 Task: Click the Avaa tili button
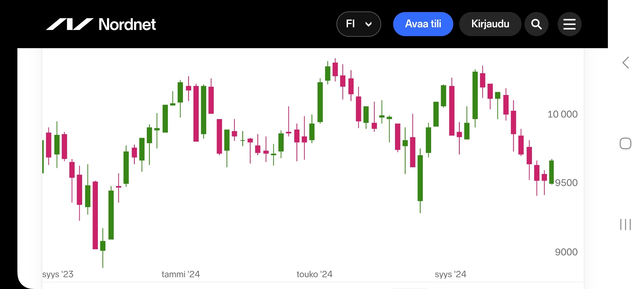[423, 24]
